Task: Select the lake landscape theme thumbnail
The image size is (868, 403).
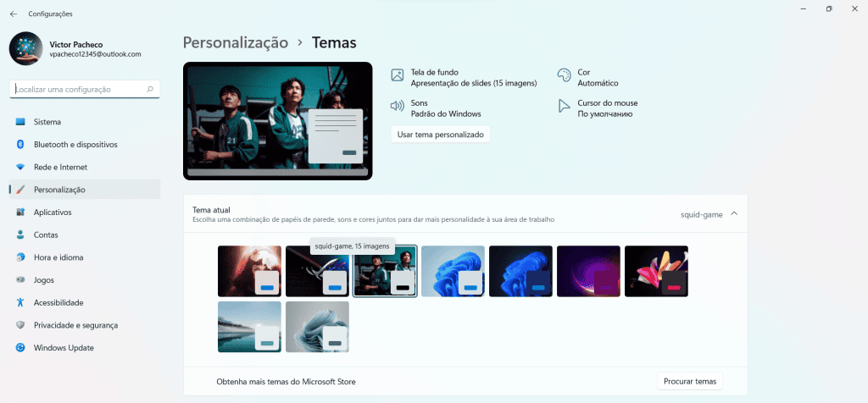Action: [x=250, y=327]
